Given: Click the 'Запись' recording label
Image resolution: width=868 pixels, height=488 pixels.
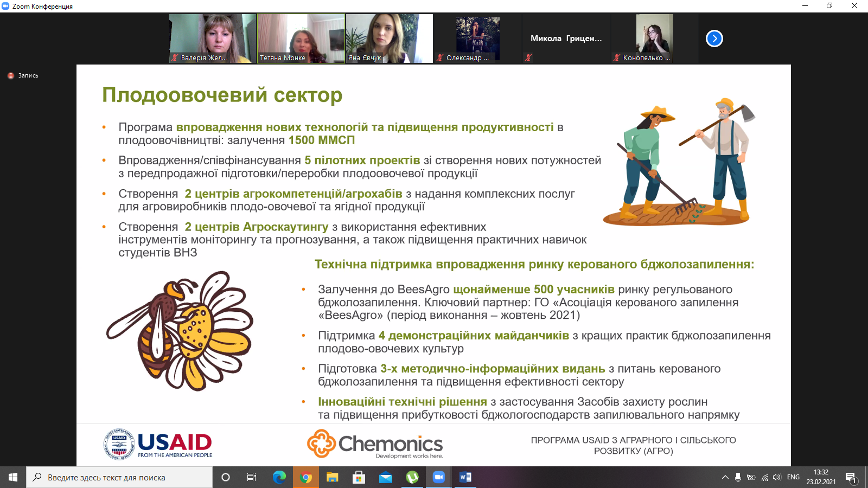Looking at the screenshot, I should [28, 76].
